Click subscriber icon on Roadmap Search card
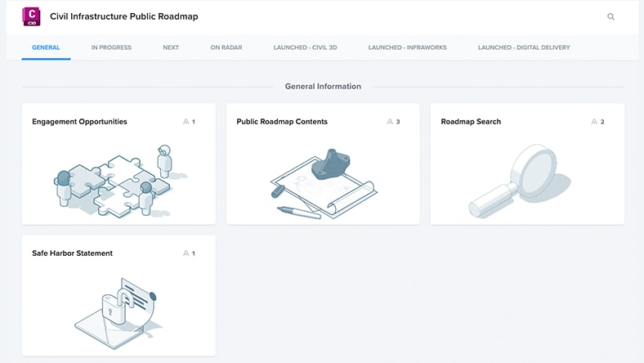644x363 pixels. (x=595, y=122)
